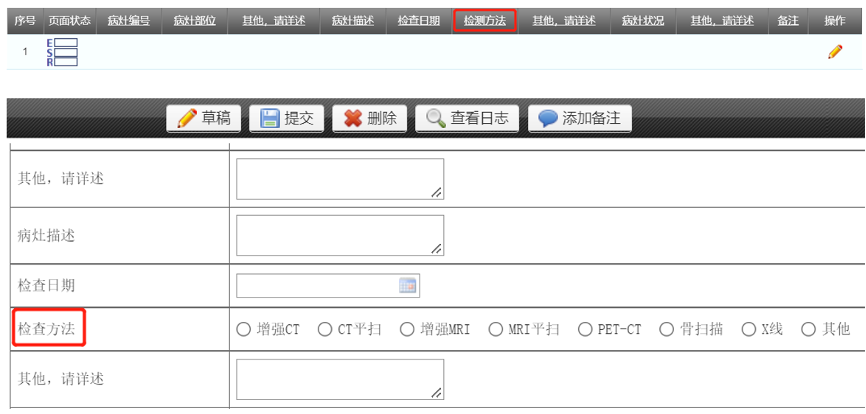Open the calendar picker for 检查日期
866x414 pixels.
[408, 286]
